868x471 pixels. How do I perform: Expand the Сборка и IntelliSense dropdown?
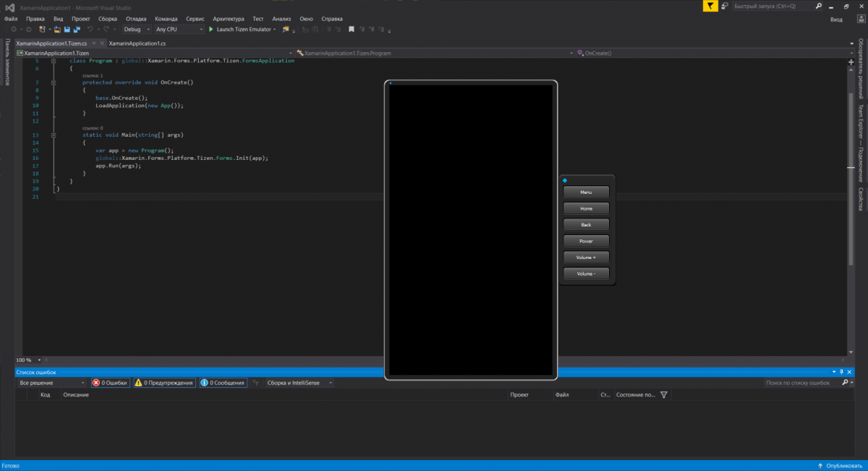[x=299, y=383]
